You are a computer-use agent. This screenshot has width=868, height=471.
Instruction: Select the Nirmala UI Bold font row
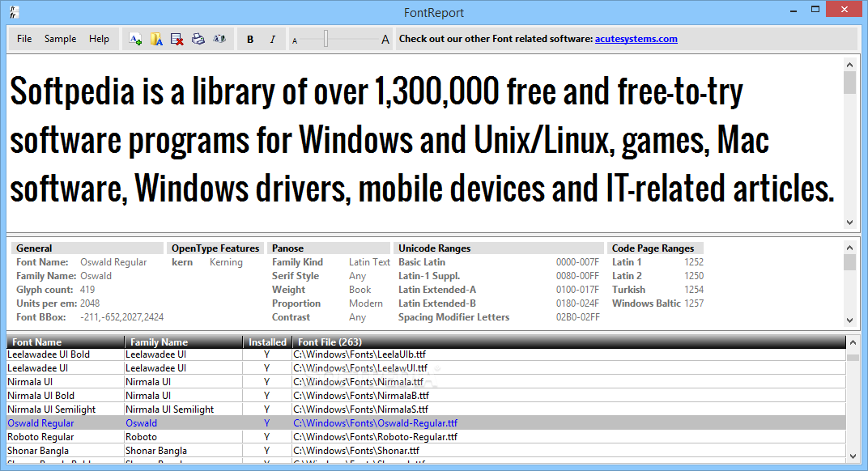tap(426, 396)
